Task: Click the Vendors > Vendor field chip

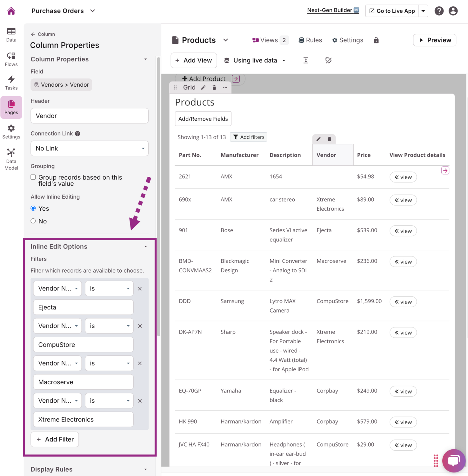Action: 61,85
